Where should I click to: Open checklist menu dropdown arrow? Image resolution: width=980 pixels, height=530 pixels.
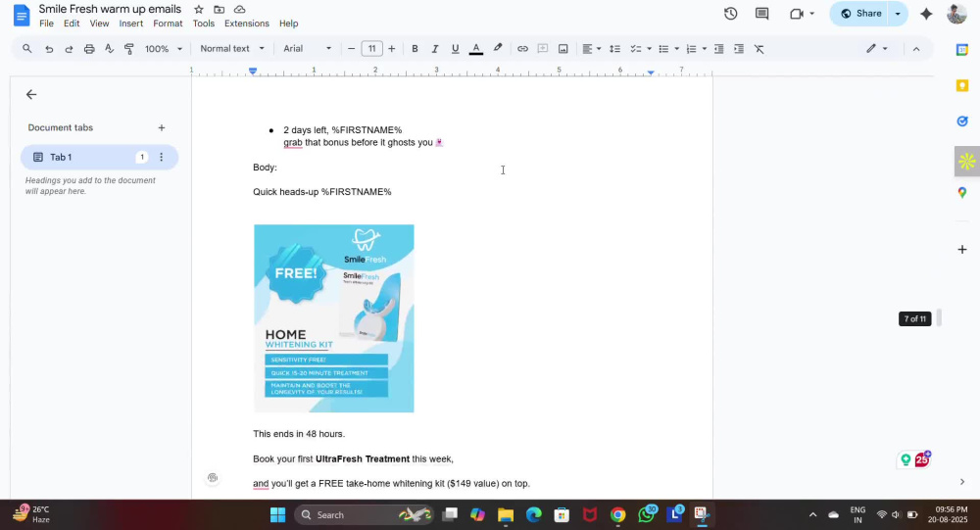click(x=649, y=49)
